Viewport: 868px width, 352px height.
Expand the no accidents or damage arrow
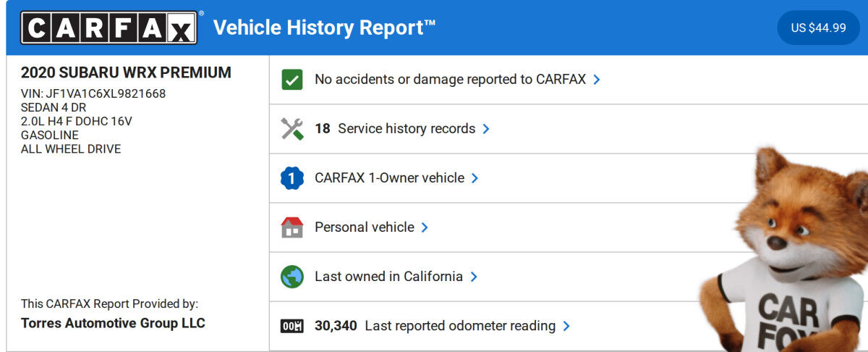tap(597, 80)
